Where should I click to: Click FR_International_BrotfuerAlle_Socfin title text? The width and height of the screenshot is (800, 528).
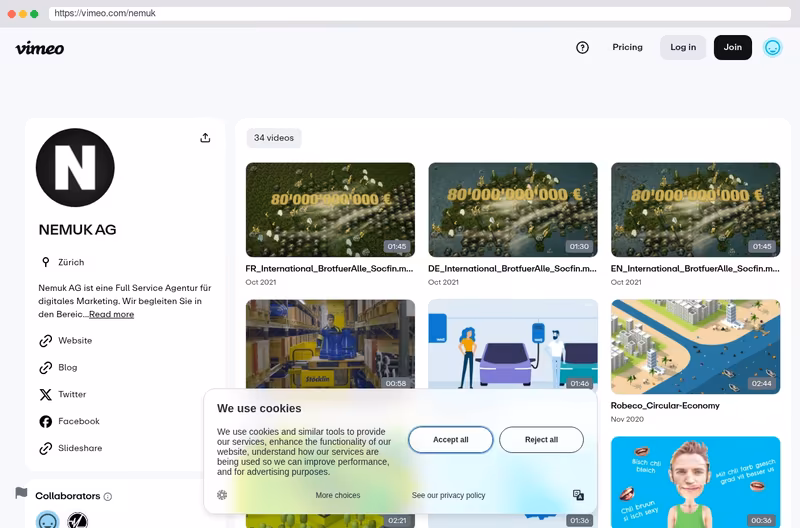[x=329, y=269]
